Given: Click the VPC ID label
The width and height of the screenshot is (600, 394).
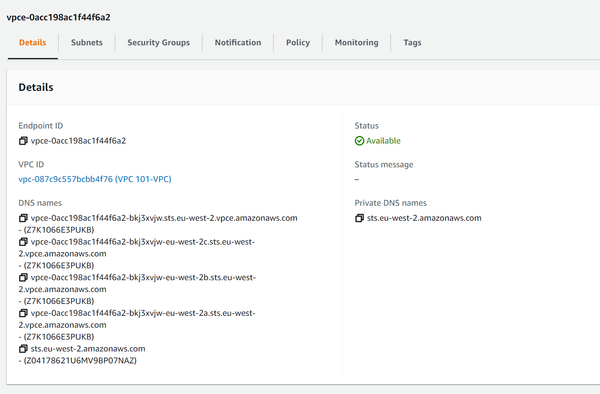Looking at the screenshot, I should click(x=31, y=164).
